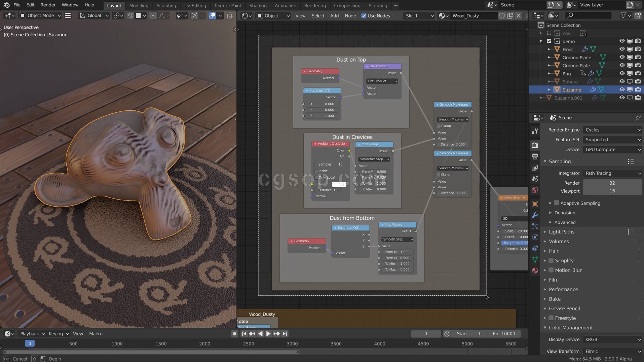
Task: Open the Modifier properties wrench icon
Action: tap(535, 215)
